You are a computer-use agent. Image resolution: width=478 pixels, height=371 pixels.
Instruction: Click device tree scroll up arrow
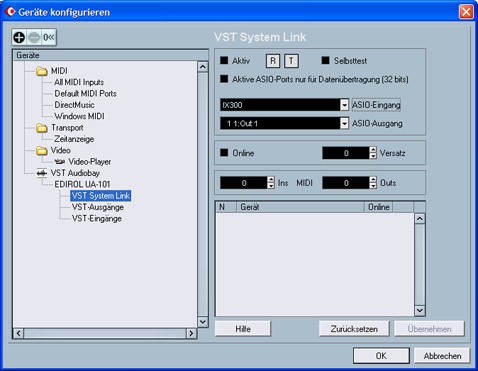tap(203, 67)
